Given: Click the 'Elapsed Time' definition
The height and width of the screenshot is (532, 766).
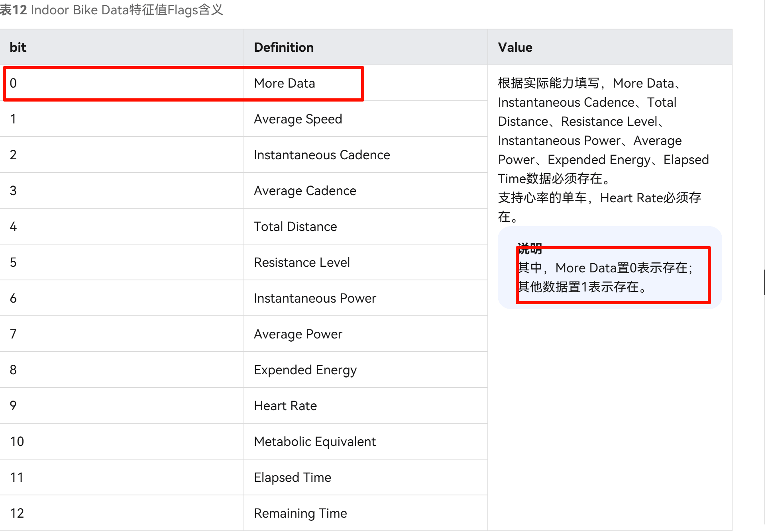Looking at the screenshot, I should [x=293, y=477].
